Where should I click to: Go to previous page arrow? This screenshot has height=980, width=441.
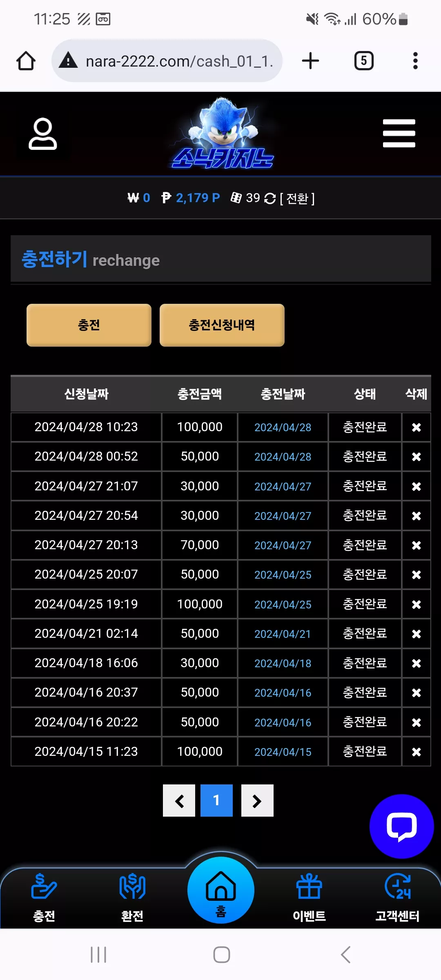pyautogui.click(x=179, y=800)
